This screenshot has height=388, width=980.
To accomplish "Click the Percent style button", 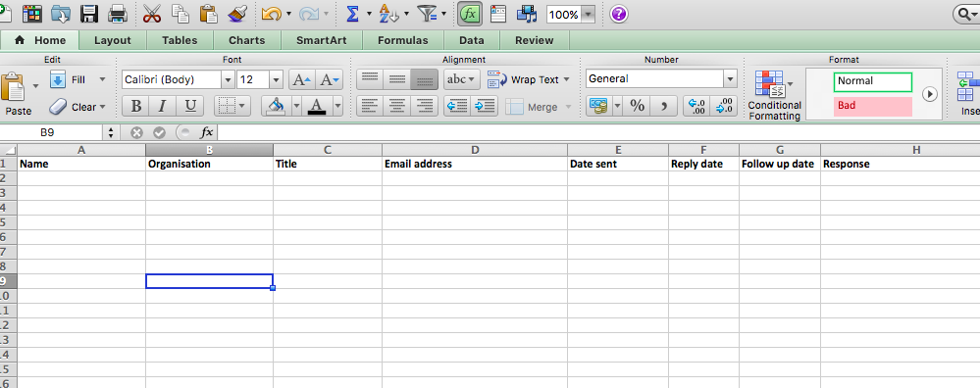I will click(637, 106).
